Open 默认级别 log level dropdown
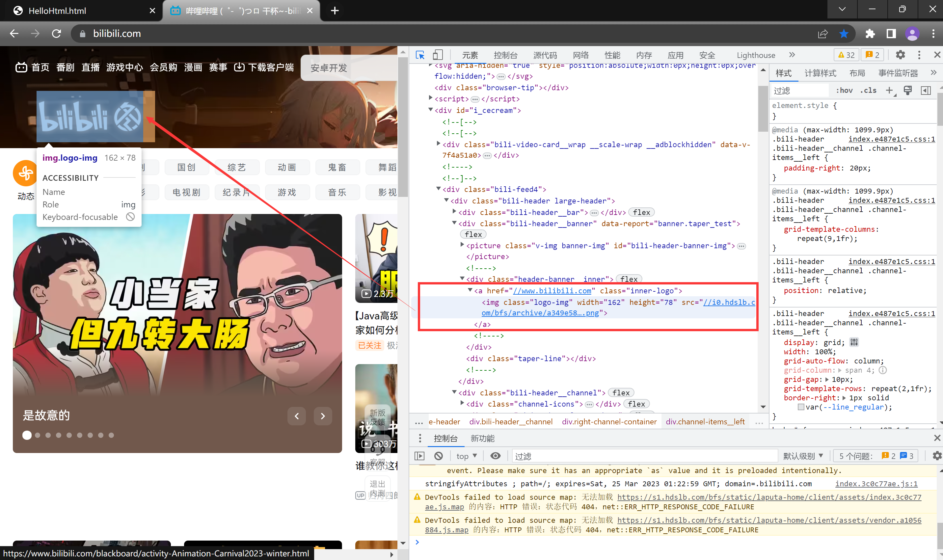Image resolution: width=943 pixels, height=560 pixels. [x=803, y=456]
